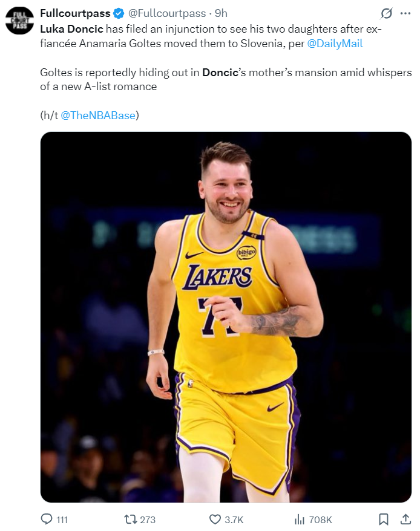The image size is (420, 531).
Task: Like the post with the heart icon
Action: coord(215,520)
